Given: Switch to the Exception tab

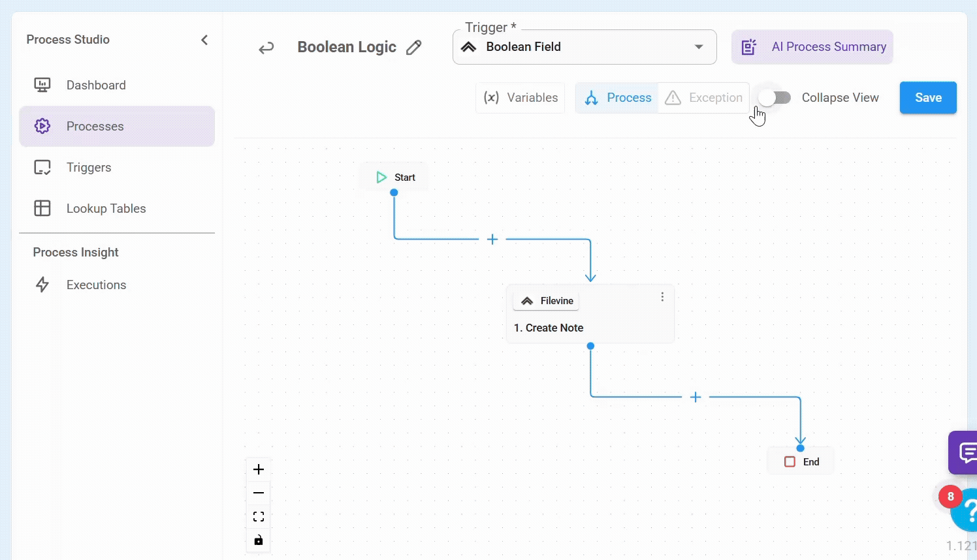Looking at the screenshot, I should point(703,98).
